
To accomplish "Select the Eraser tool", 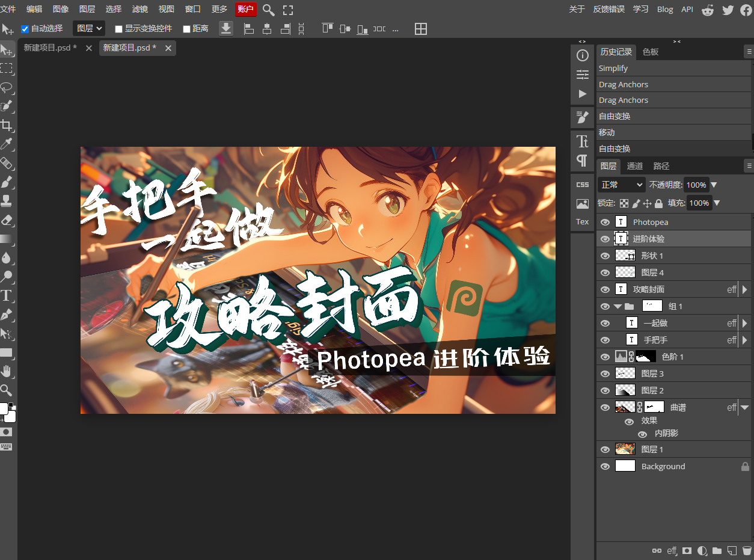I will 7,220.
